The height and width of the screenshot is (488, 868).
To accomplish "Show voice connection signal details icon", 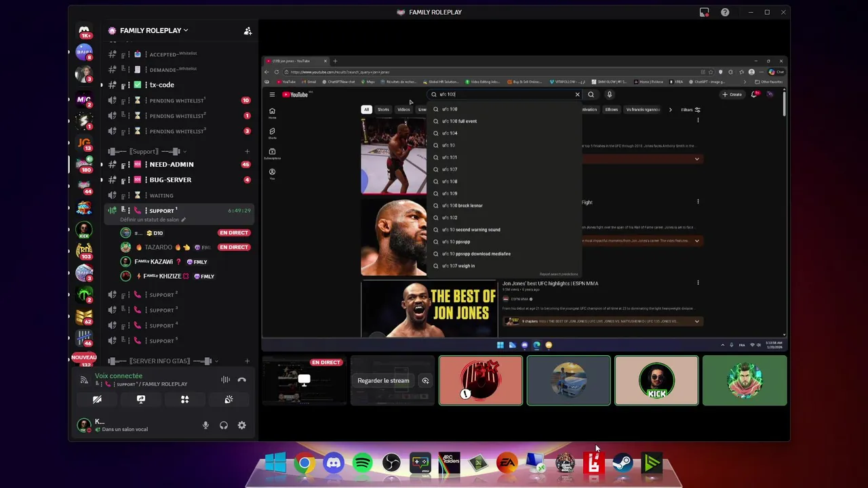I will point(84,380).
